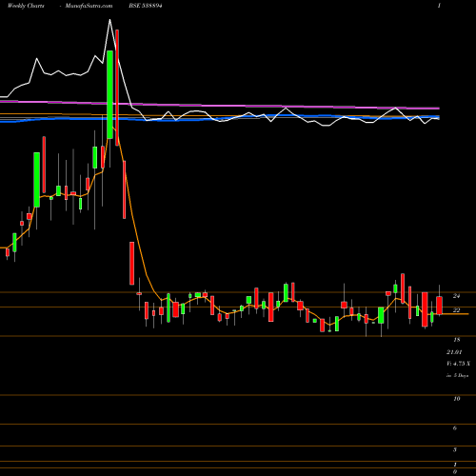Image resolution: width=476 pixels, height=476 pixels.
Task: Click the last red candlestick on the right
Action: point(439,306)
